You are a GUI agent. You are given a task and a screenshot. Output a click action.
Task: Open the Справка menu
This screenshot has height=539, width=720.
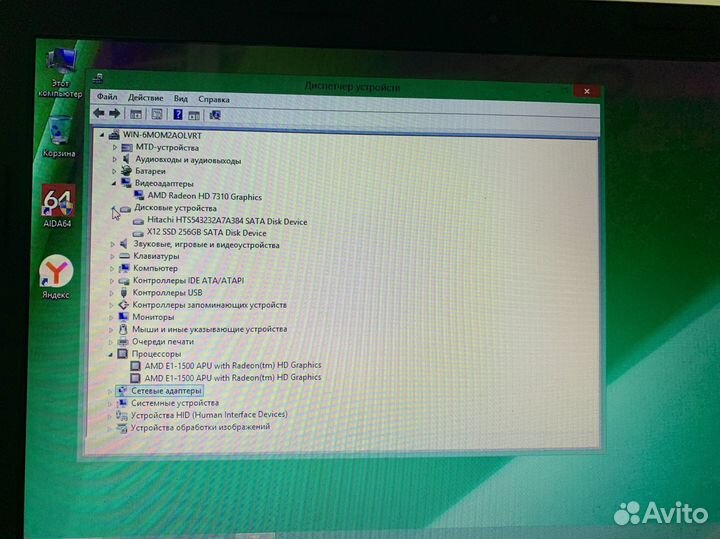[x=214, y=99]
